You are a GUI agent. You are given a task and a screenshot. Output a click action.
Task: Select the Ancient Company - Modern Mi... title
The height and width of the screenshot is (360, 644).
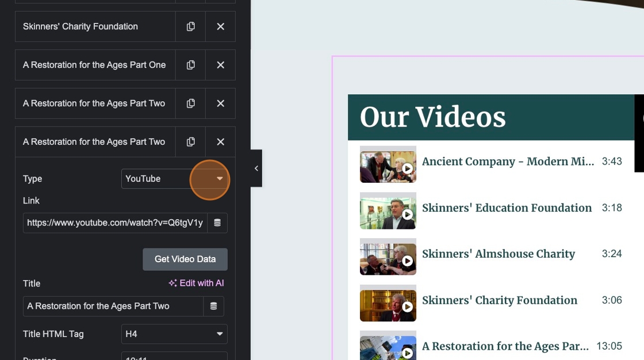[508, 162]
